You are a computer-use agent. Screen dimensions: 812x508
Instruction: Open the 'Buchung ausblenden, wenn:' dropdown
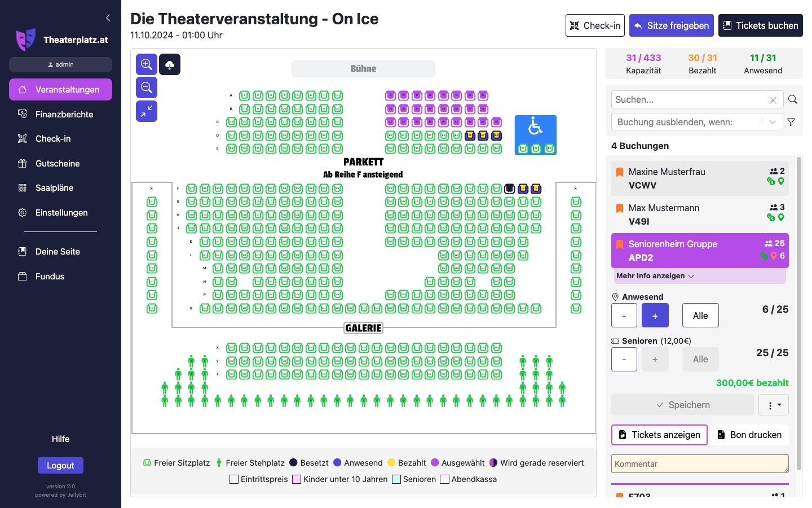(697, 121)
